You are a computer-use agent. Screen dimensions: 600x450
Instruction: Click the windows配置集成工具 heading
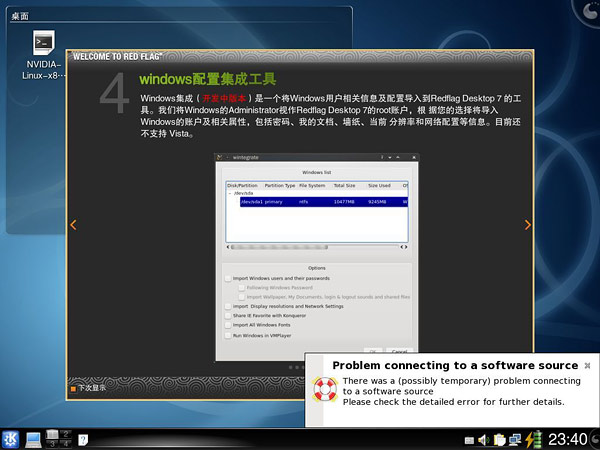click(x=207, y=79)
